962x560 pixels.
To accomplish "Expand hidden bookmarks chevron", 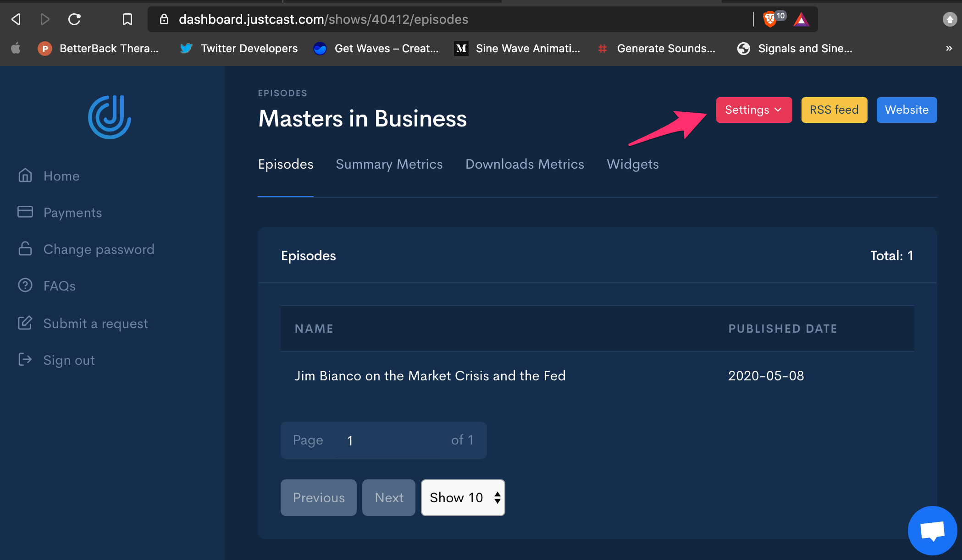I will click(949, 48).
